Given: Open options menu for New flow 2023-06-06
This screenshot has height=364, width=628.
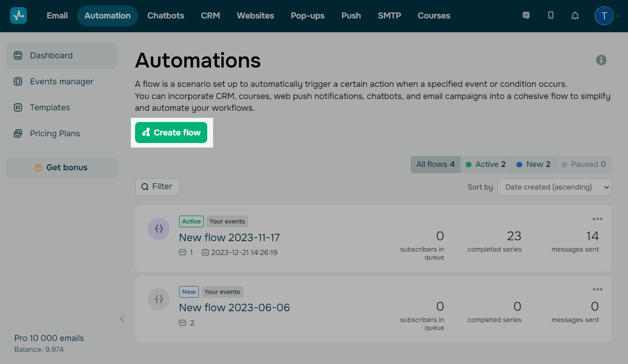Looking at the screenshot, I should click(597, 289).
